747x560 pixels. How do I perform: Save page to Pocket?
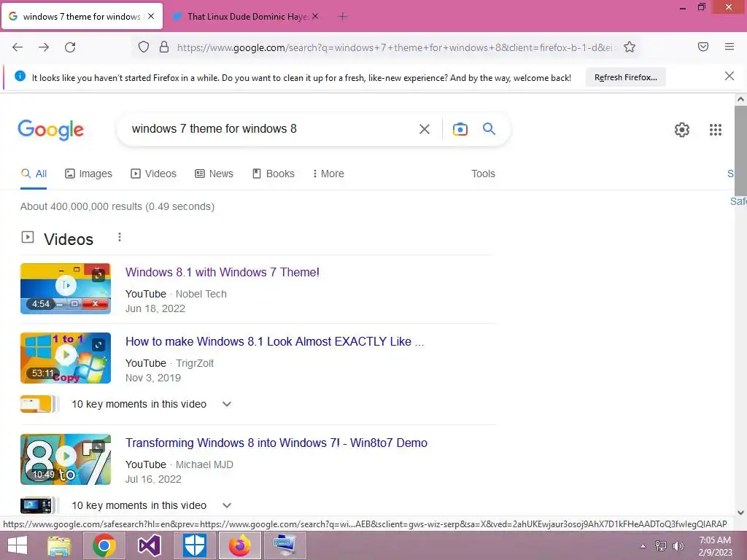point(703,47)
